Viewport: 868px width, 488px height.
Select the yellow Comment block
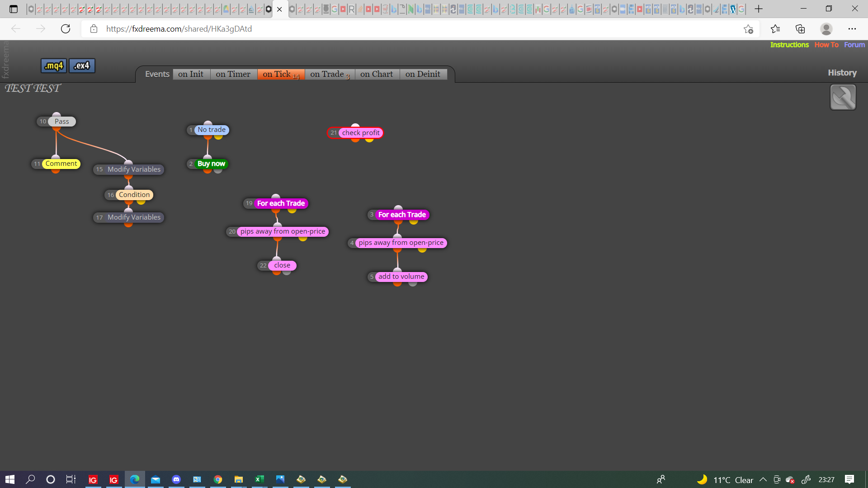(61, 164)
